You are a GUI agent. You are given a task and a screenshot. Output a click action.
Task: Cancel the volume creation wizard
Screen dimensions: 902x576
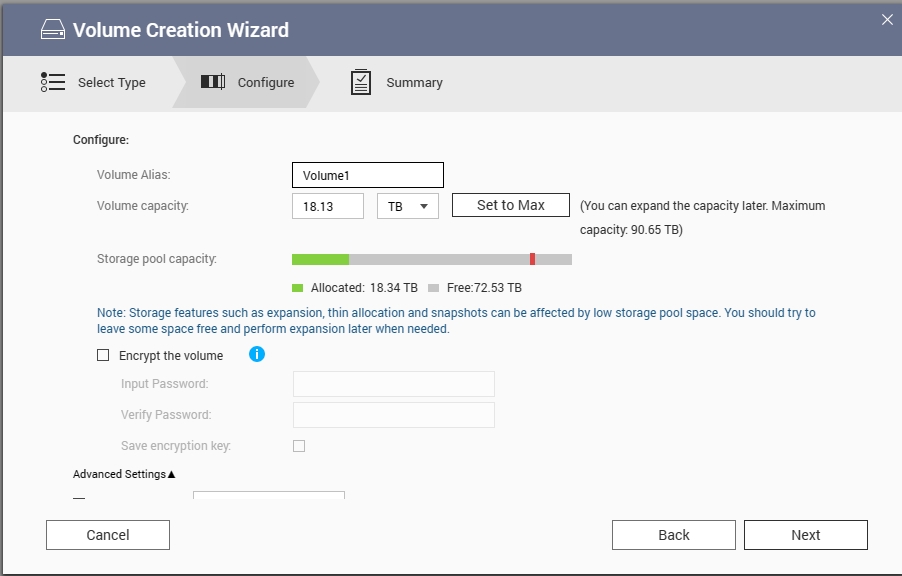click(x=107, y=534)
